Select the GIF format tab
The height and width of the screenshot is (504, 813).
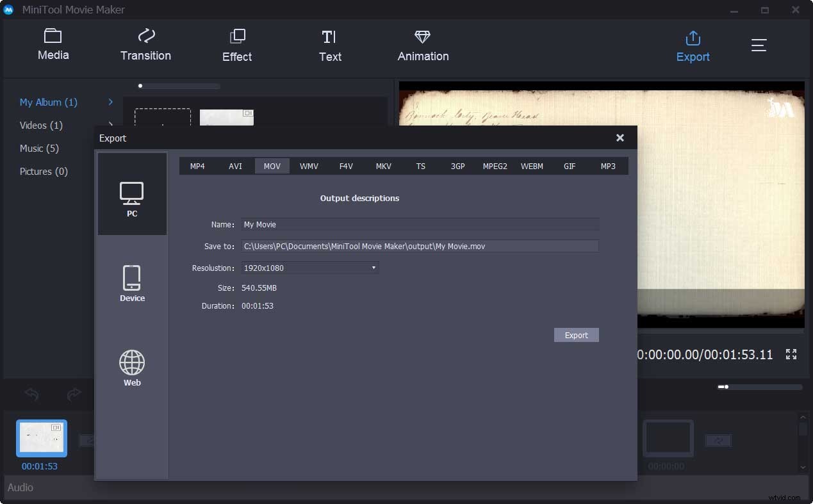coord(570,166)
